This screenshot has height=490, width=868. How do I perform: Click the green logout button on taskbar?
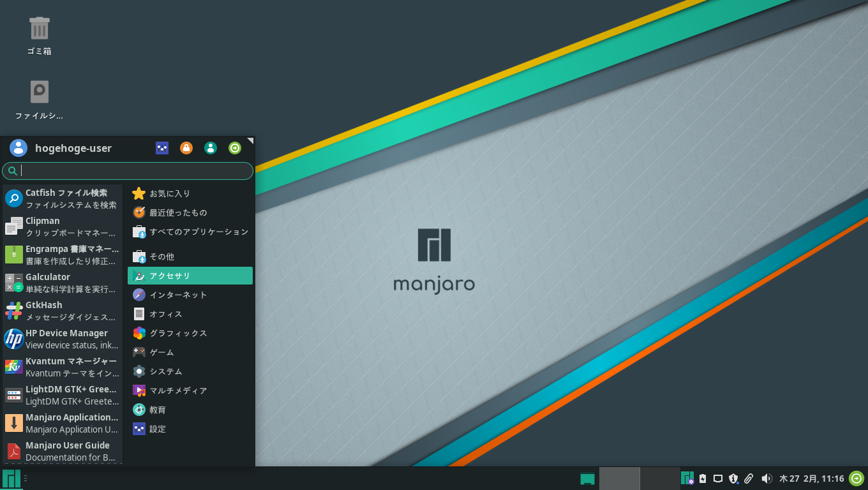click(857, 479)
